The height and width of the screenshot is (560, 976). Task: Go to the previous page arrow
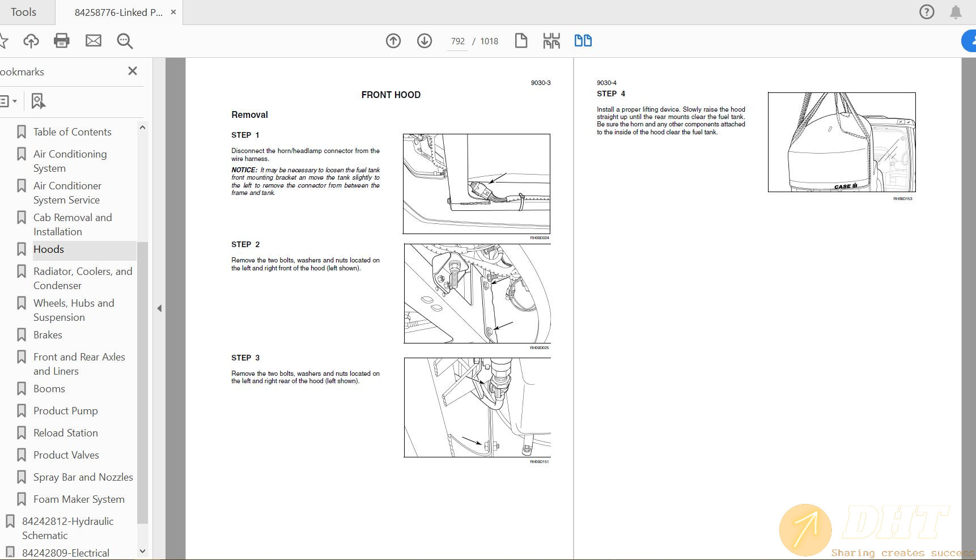tap(393, 41)
